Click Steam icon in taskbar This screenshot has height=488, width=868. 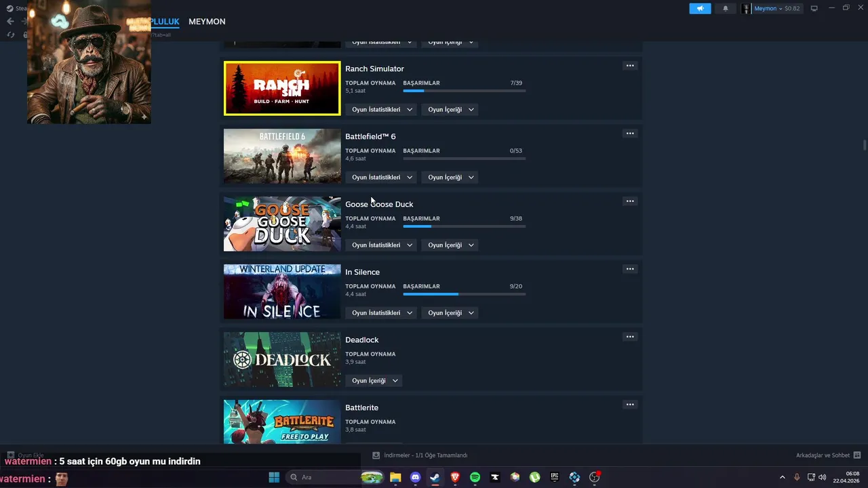(435, 477)
